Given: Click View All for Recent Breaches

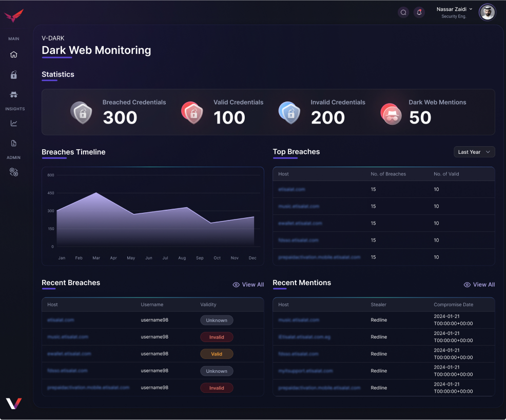Looking at the screenshot, I should (248, 285).
